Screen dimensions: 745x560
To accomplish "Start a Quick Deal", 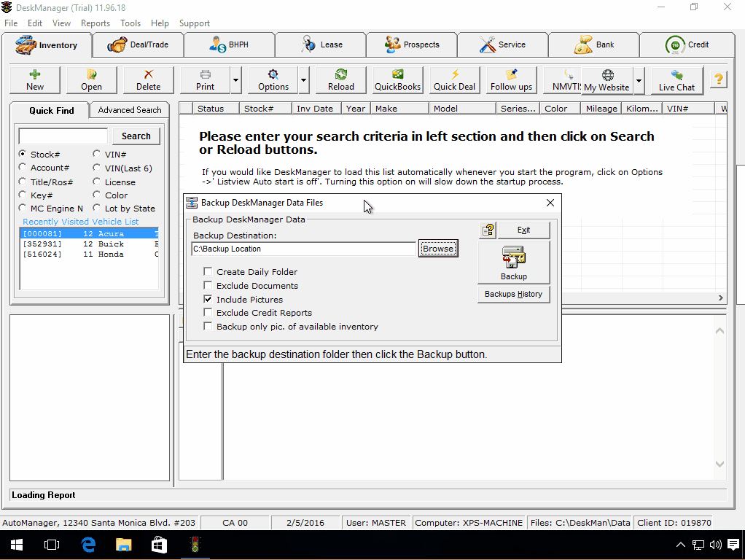I will click(x=454, y=80).
